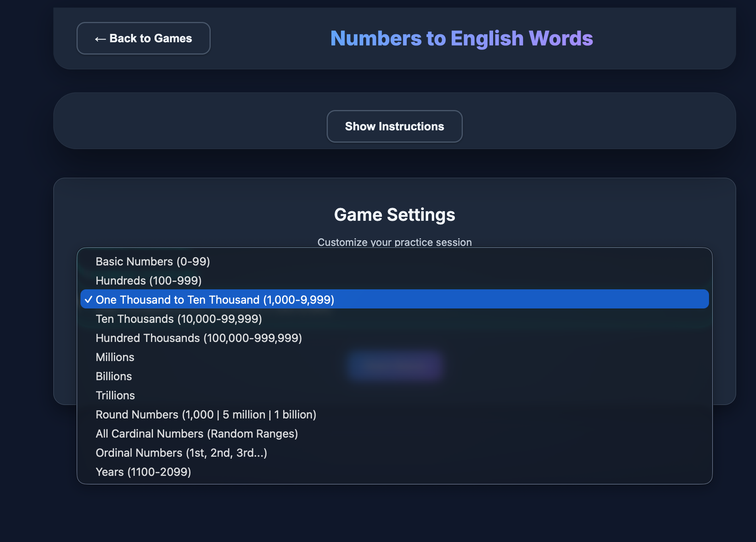Choose the Hundreds (100-999) option
Screen dimensions: 756x542
pyautogui.click(x=149, y=281)
